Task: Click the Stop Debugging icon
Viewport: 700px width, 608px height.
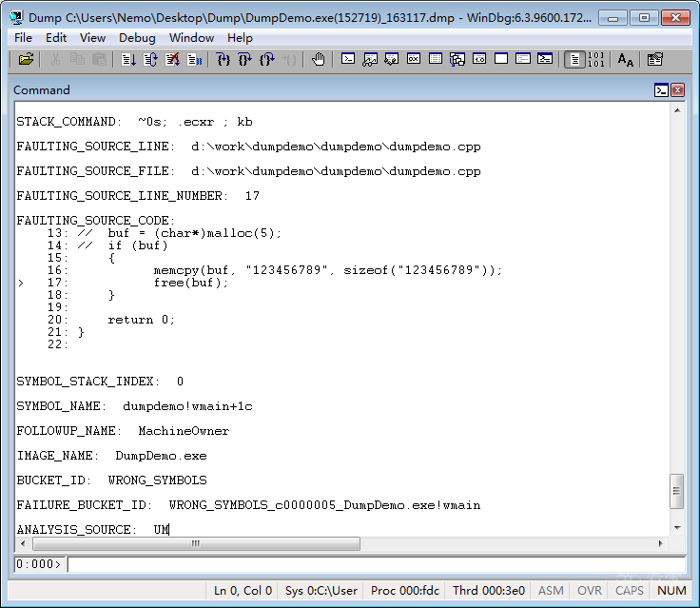Action: tap(172, 59)
